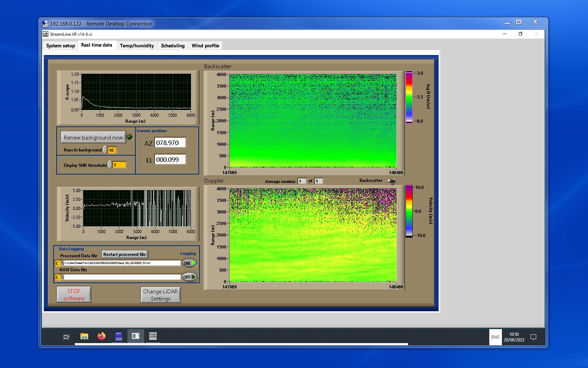Click the ENG language selector in taskbar

coord(495,337)
